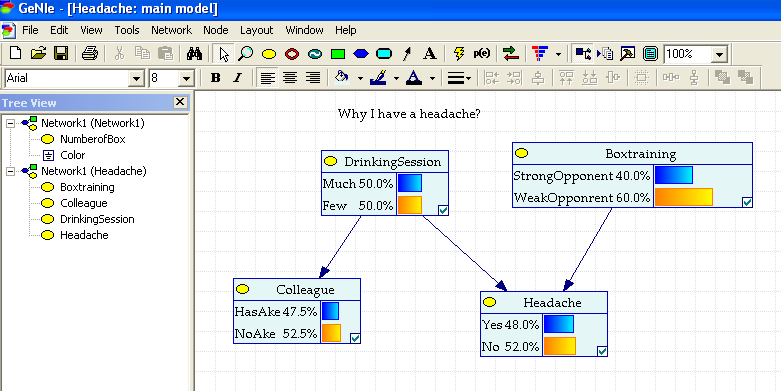Activate the magnifier zoom tool
This screenshot has height=391, width=781.
point(245,54)
